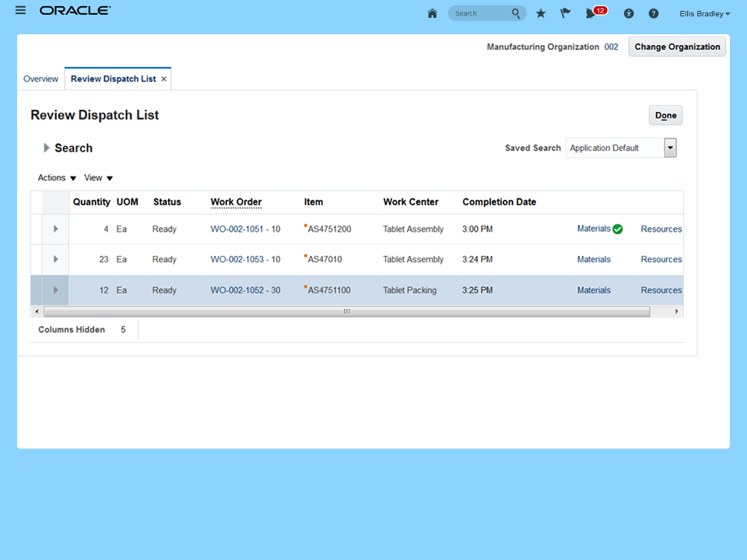Expand the WO-002-1051 row

(x=56, y=229)
